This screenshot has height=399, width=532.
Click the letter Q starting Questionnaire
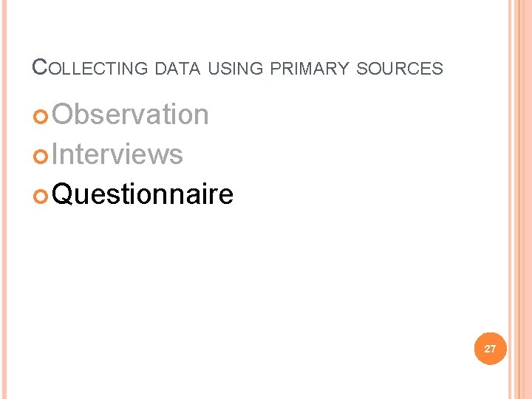click(x=64, y=195)
